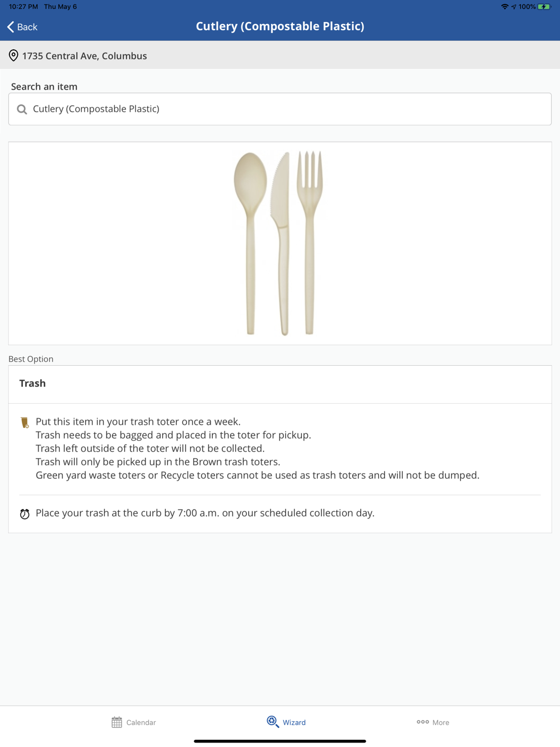Tap the Wizard recycle search icon

click(273, 722)
